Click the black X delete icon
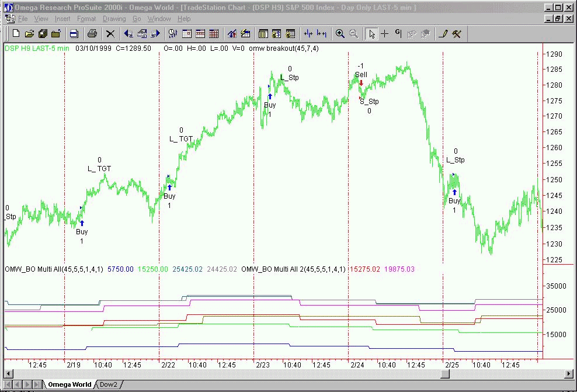This screenshot has height=392, width=577. pyautogui.click(x=110, y=34)
